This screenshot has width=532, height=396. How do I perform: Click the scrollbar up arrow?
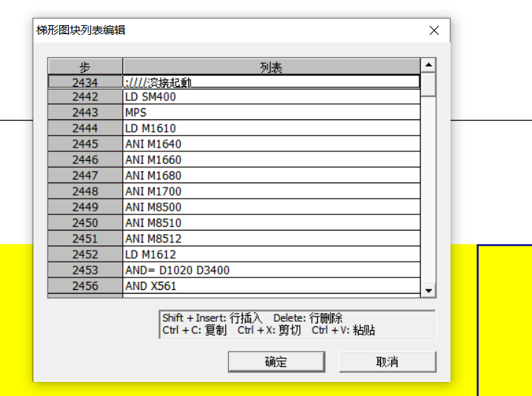[428, 66]
